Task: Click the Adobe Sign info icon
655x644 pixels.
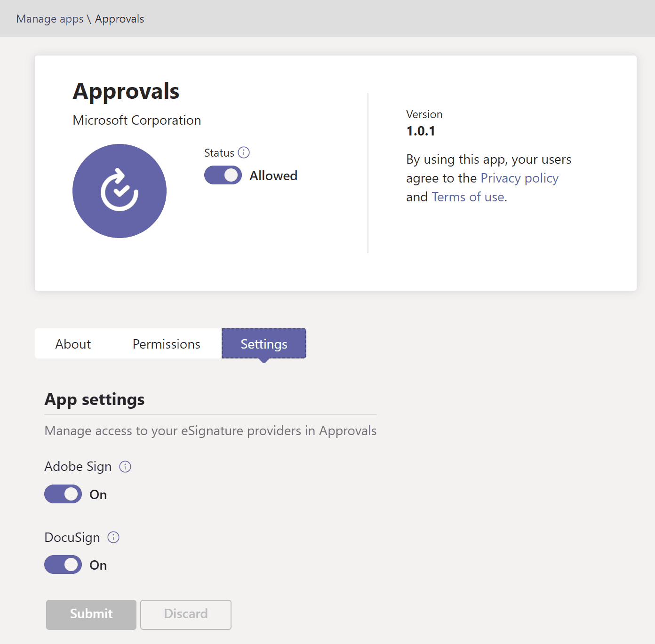Action: coord(125,467)
